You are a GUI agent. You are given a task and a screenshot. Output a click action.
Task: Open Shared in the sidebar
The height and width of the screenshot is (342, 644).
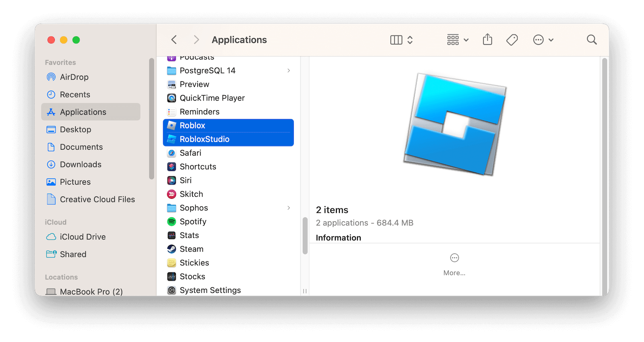tap(91, 254)
